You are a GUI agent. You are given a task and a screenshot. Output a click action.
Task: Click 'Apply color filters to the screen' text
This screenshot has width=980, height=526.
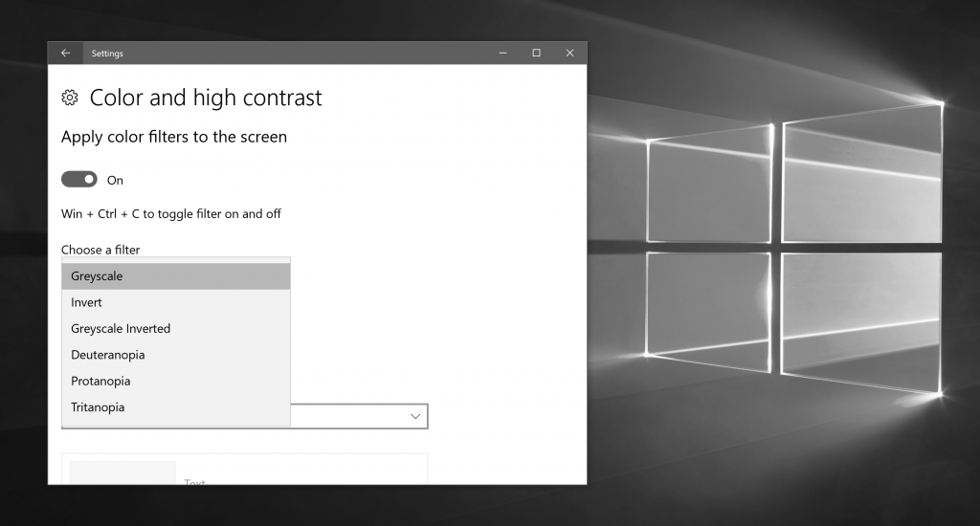(x=174, y=137)
